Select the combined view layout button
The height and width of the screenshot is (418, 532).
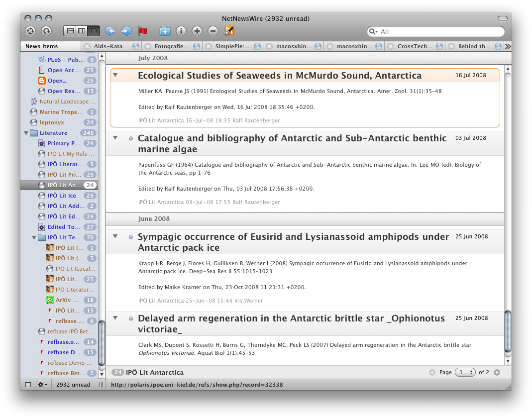tap(93, 31)
